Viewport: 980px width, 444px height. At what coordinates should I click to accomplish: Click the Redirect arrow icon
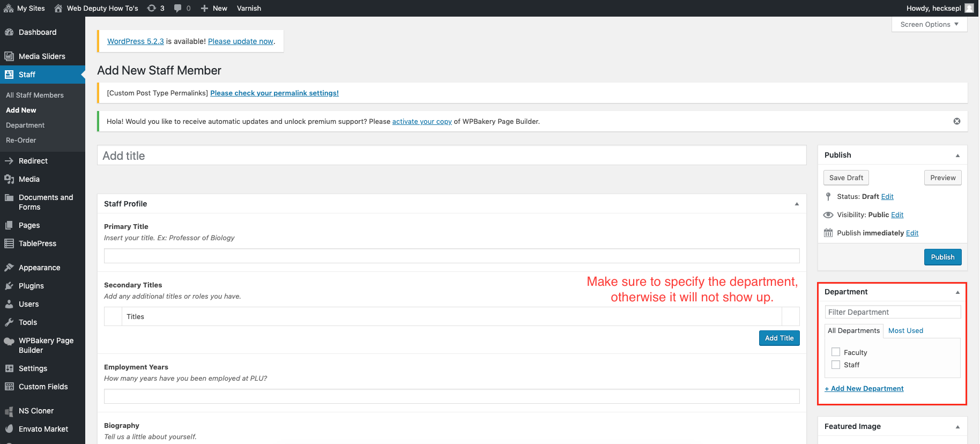pyautogui.click(x=9, y=161)
